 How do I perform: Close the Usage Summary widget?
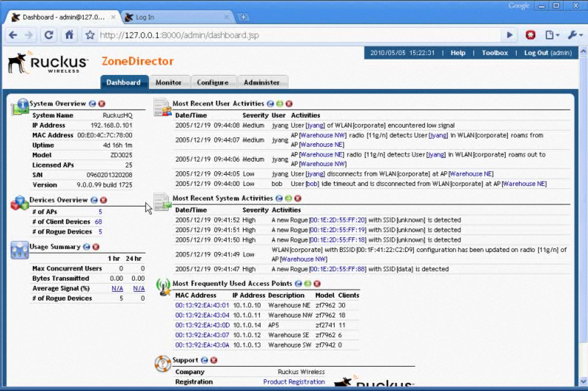pos(96,247)
